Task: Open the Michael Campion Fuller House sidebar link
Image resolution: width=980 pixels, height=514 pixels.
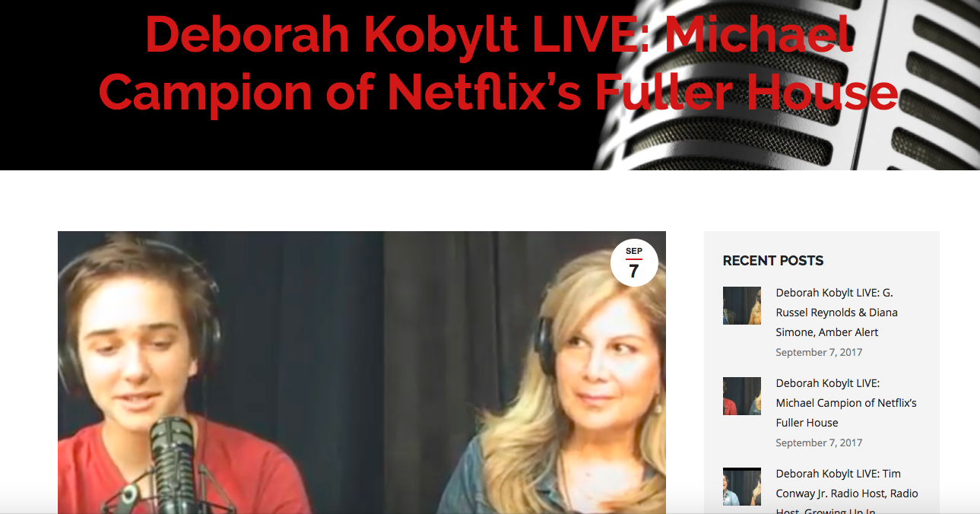Action: tap(846, 403)
